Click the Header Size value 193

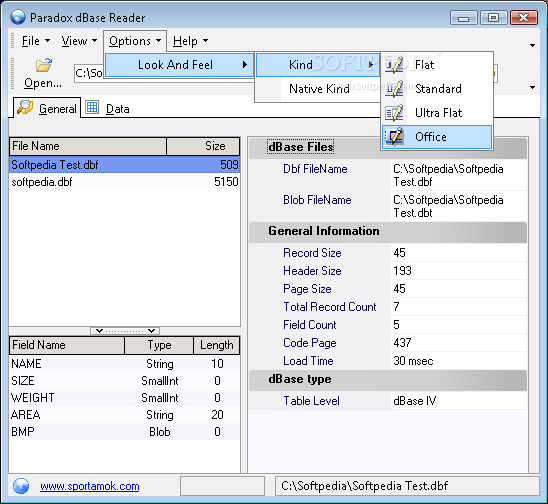(x=402, y=271)
